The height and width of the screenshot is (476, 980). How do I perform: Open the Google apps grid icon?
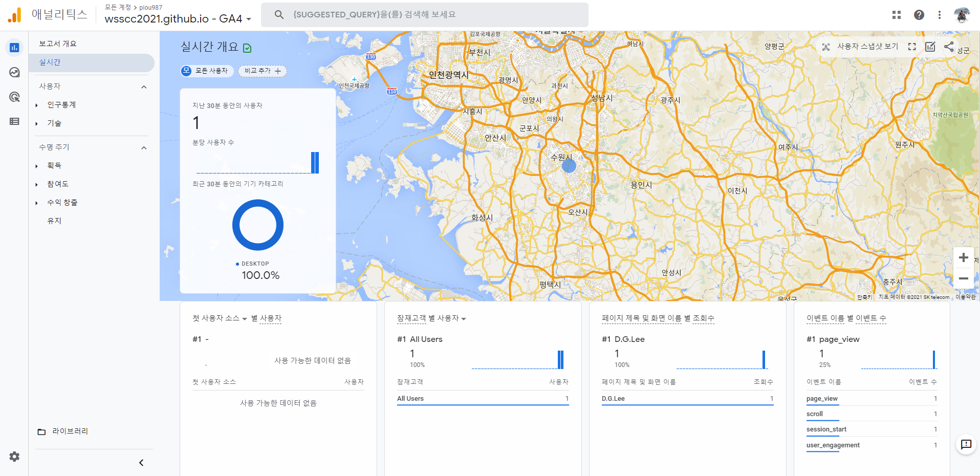pyautogui.click(x=896, y=15)
